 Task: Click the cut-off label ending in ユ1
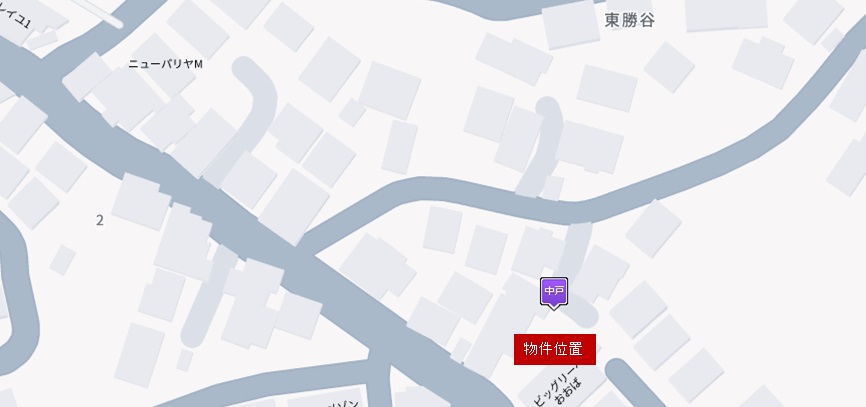[x=14, y=14]
